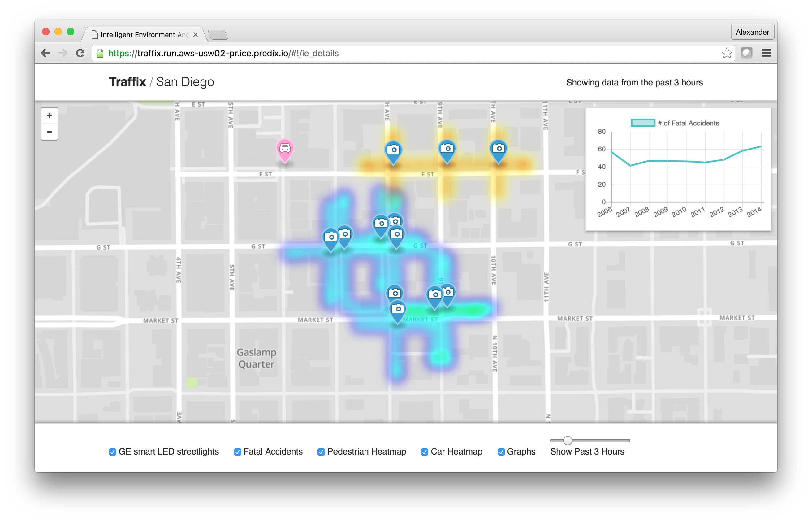This screenshot has width=812, height=522.
Task: Zoom in on the map
Action: coord(50,116)
